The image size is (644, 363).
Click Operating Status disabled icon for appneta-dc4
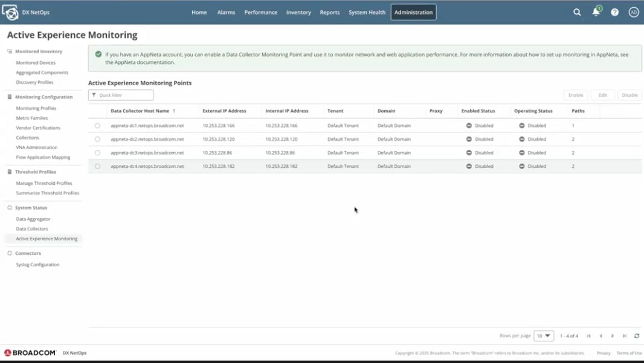click(x=521, y=166)
